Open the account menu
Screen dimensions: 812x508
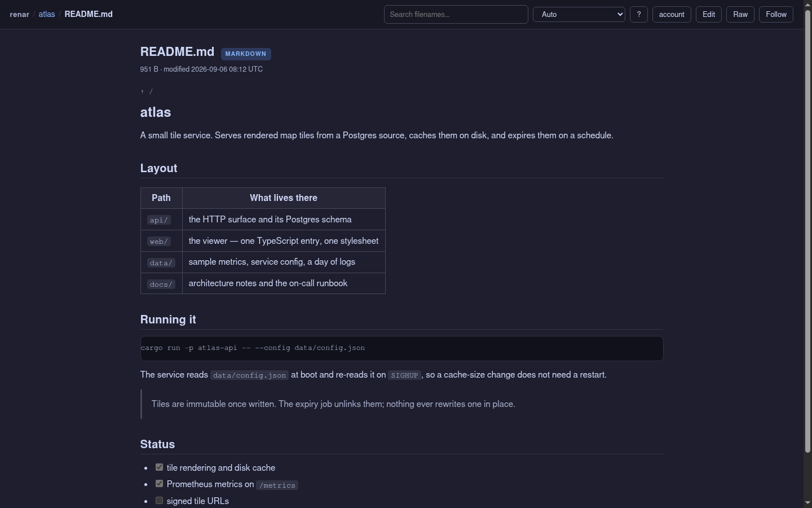point(672,15)
